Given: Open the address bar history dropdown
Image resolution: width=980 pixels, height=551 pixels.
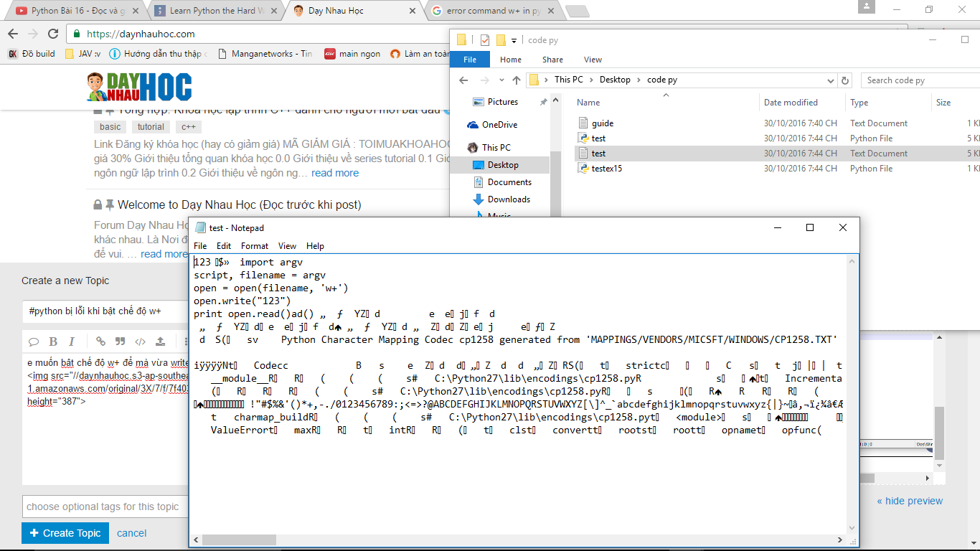Looking at the screenshot, I should tap(831, 80).
